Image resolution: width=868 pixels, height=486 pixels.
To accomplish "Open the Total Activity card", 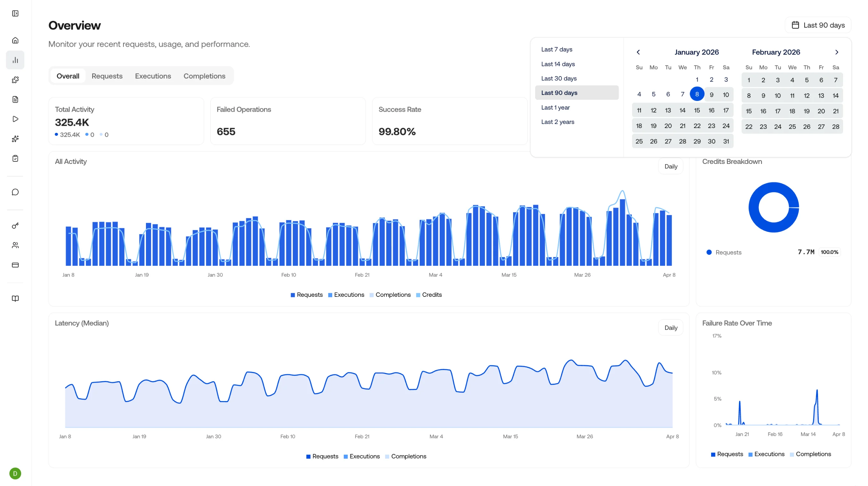I will click(126, 121).
